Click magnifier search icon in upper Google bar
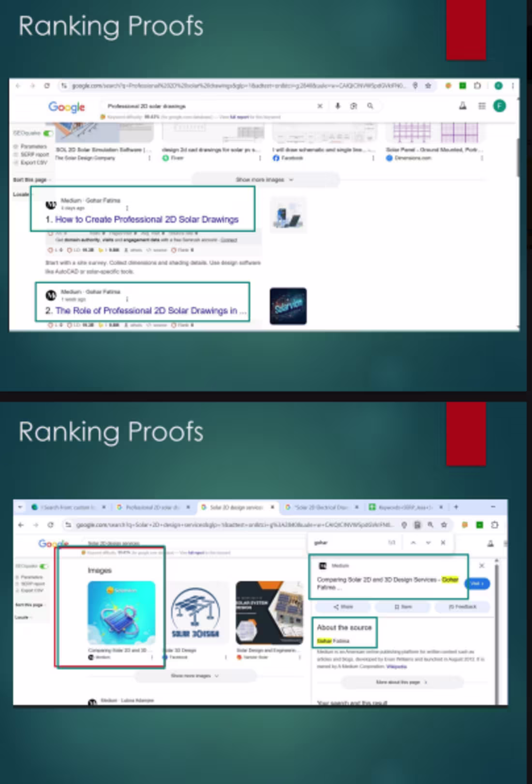This screenshot has height=784, width=532. tap(370, 106)
